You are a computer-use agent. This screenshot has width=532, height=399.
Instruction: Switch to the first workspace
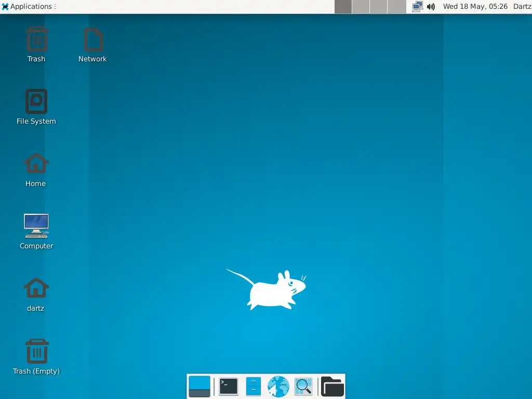pos(343,6)
